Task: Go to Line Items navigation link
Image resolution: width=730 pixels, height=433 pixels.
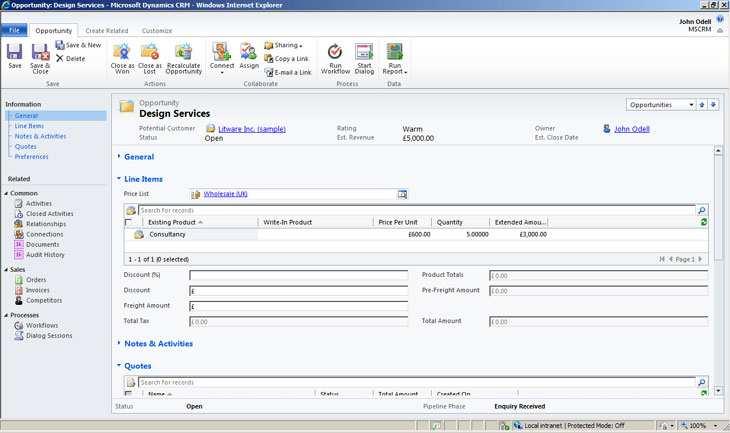Action: (x=29, y=126)
